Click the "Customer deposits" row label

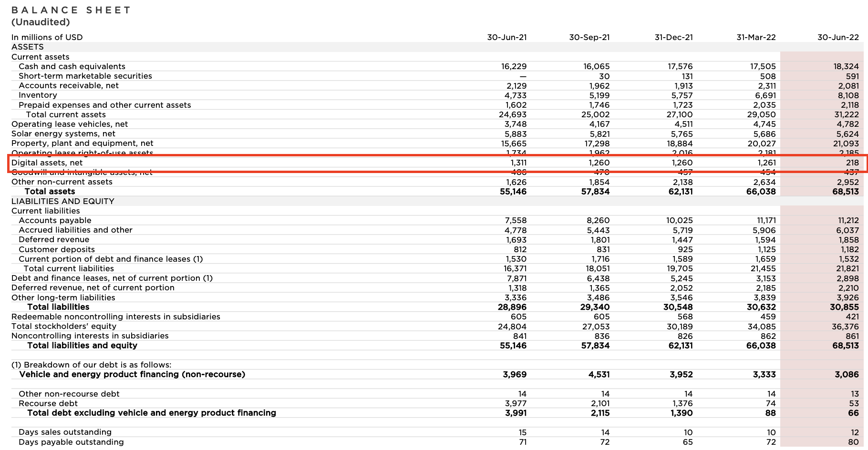point(57,249)
